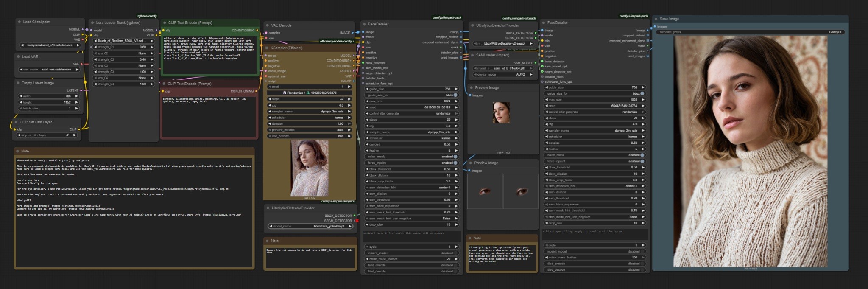Increase the width value in Empty Latent Image

coord(77,96)
